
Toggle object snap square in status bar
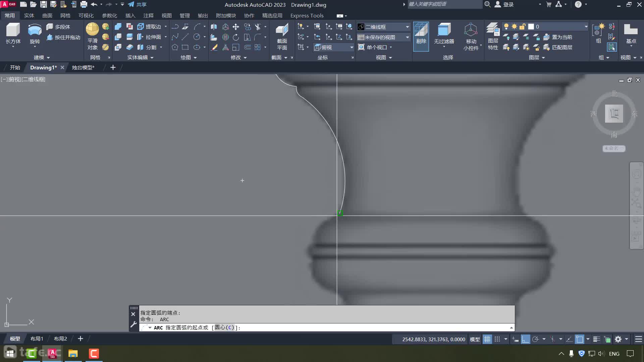click(x=580, y=339)
